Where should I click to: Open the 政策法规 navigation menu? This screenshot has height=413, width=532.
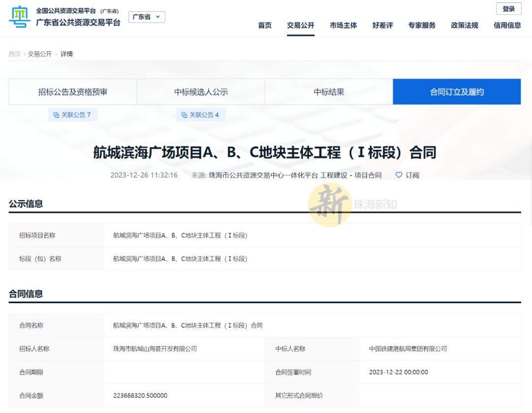coord(464,25)
